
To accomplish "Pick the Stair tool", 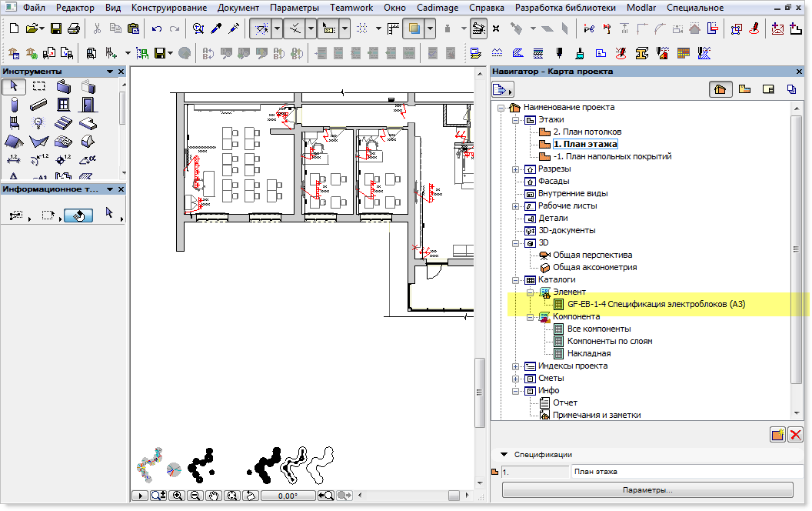I will click(x=64, y=123).
